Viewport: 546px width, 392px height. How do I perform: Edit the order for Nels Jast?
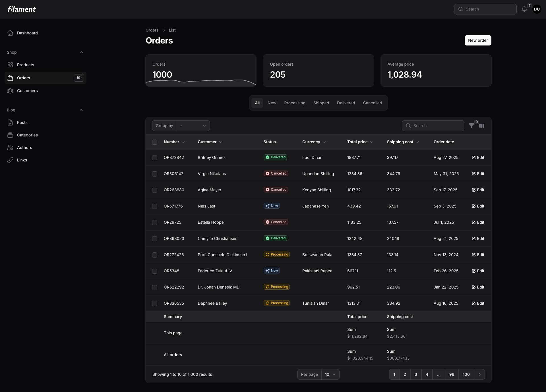coord(477,206)
